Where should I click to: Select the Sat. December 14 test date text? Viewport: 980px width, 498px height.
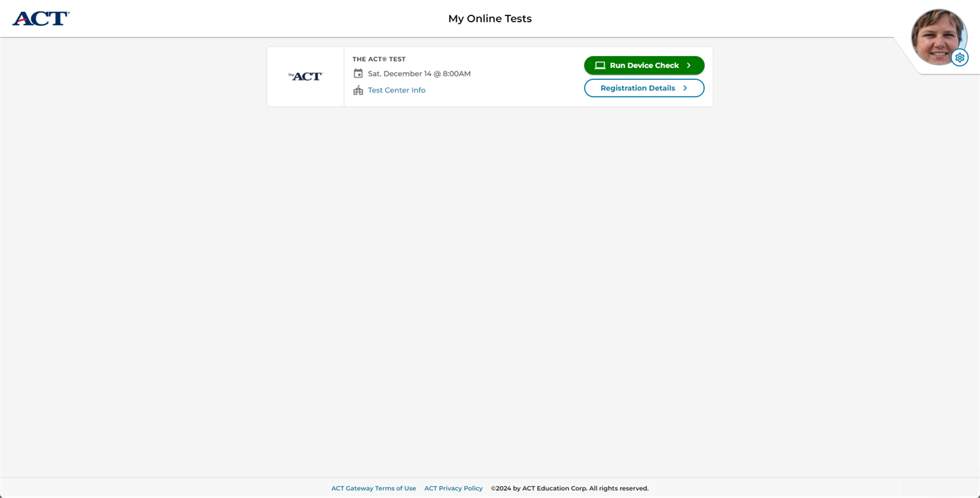[419, 73]
